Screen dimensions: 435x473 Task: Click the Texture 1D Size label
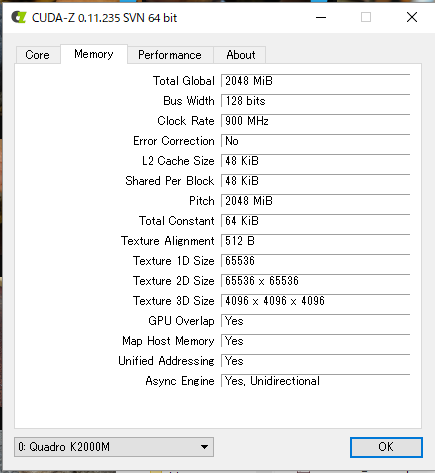tap(174, 261)
